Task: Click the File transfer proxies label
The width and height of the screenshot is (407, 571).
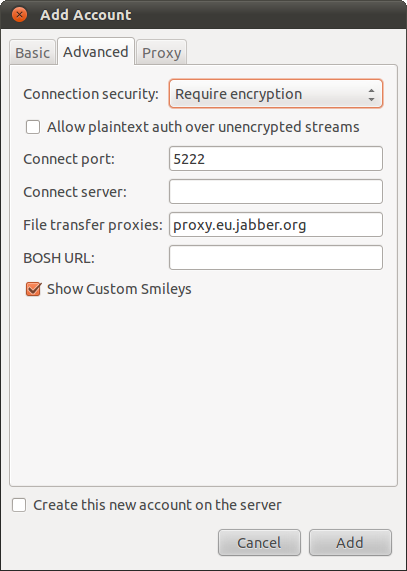Action: tap(93, 225)
